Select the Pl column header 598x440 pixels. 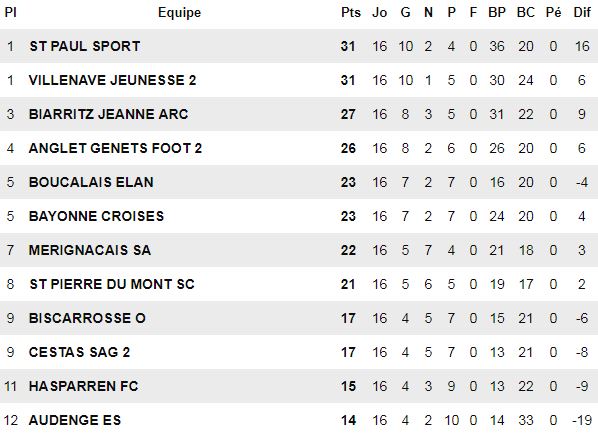tap(10, 13)
